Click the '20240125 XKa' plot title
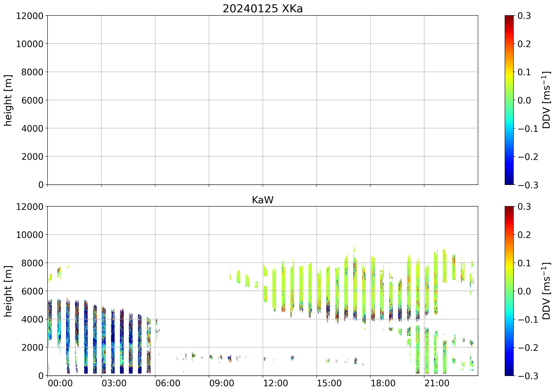 262,9
